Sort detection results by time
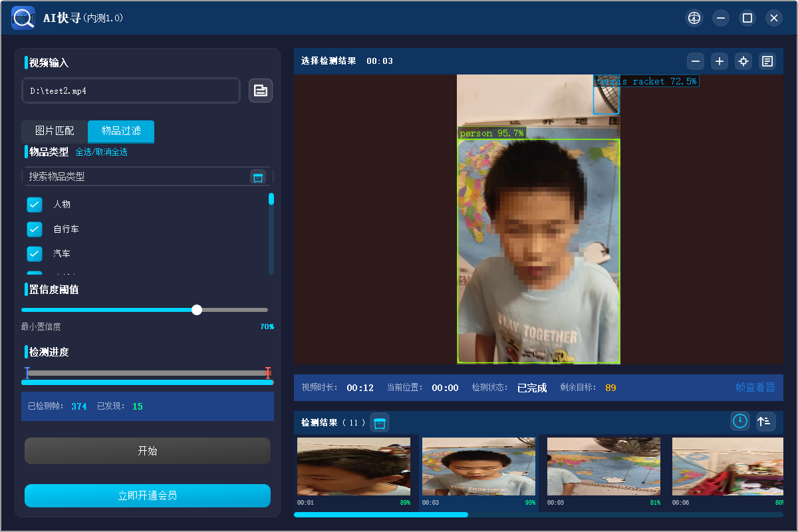This screenshot has height=532, width=798. [x=739, y=421]
